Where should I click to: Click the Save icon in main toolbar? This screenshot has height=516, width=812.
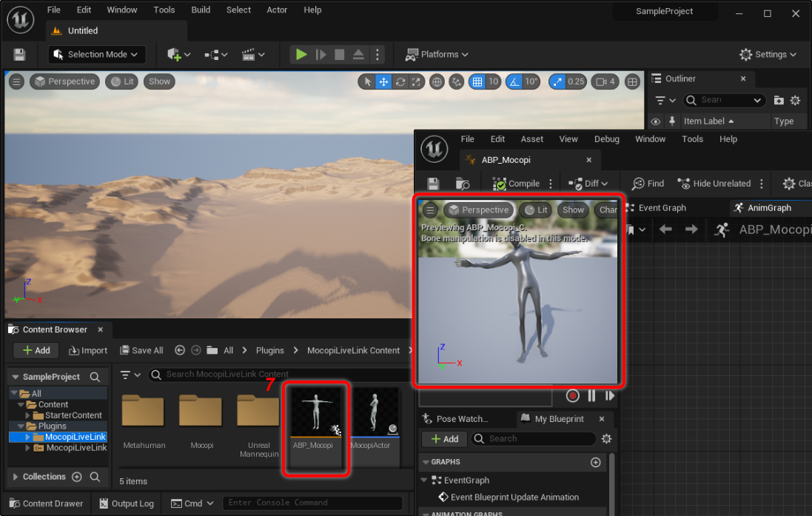pyautogui.click(x=19, y=55)
